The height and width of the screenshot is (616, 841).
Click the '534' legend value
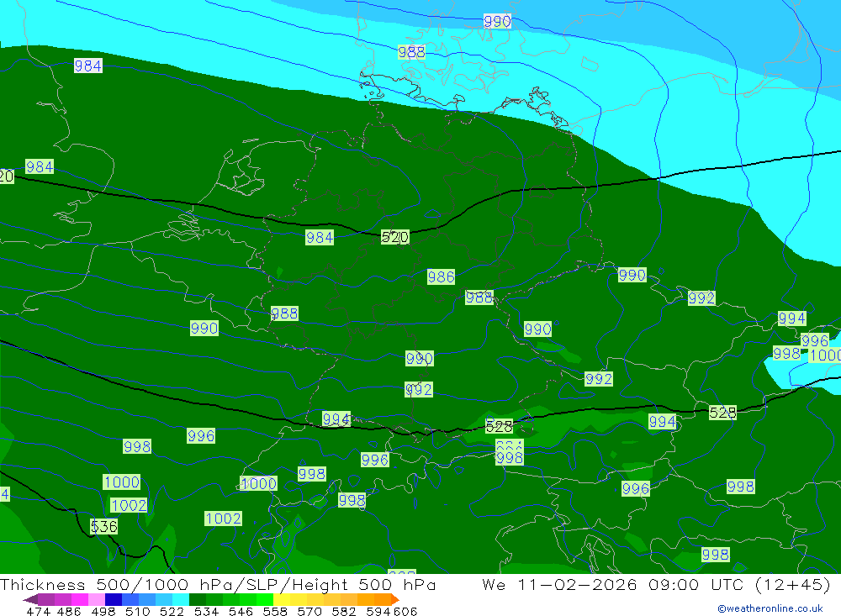tap(207, 611)
